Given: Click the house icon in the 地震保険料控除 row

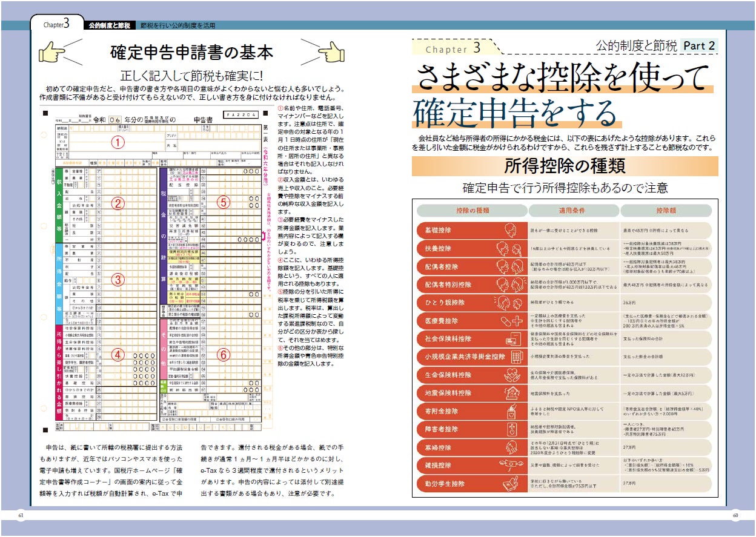Looking at the screenshot, I should pyautogui.click(x=510, y=392).
